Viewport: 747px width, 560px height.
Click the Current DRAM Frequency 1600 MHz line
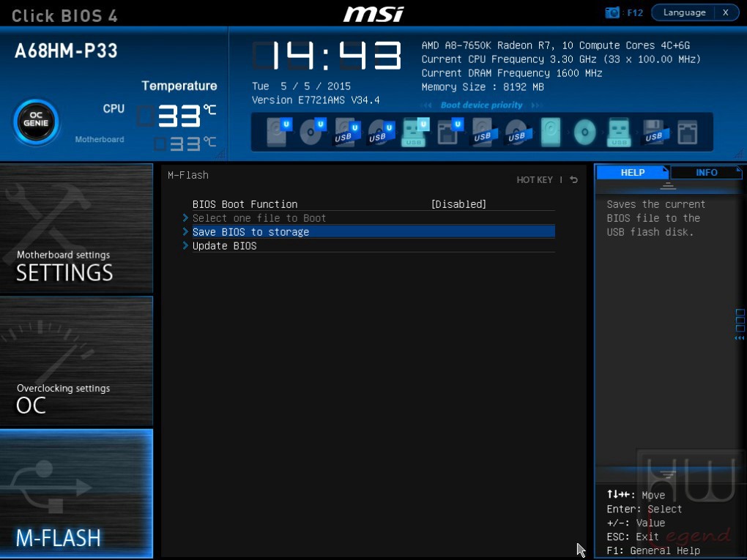(512, 73)
